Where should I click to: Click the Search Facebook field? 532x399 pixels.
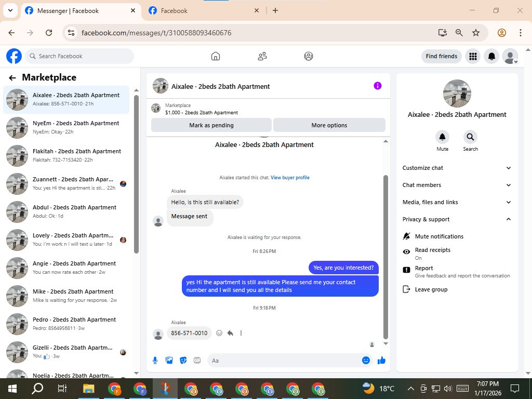coord(79,56)
